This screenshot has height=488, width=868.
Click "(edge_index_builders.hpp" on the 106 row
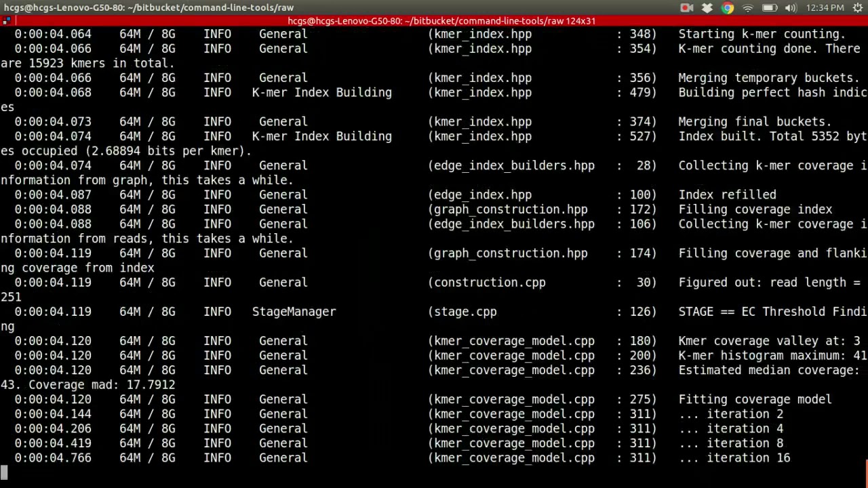tap(511, 224)
